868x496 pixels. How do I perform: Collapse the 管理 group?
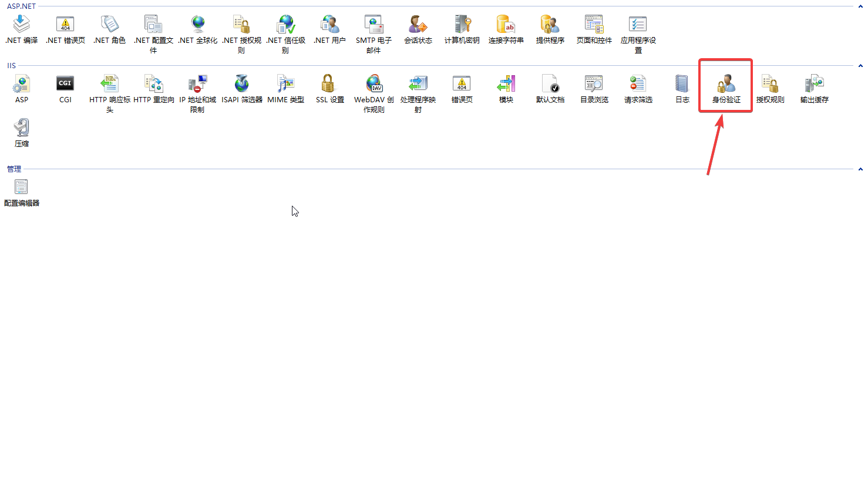tap(860, 169)
